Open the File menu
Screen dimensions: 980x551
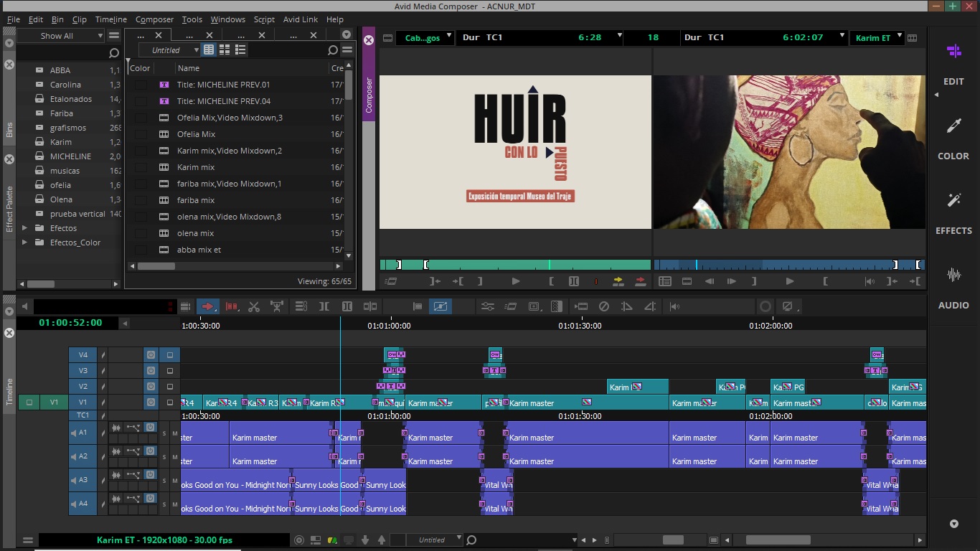(13, 19)
